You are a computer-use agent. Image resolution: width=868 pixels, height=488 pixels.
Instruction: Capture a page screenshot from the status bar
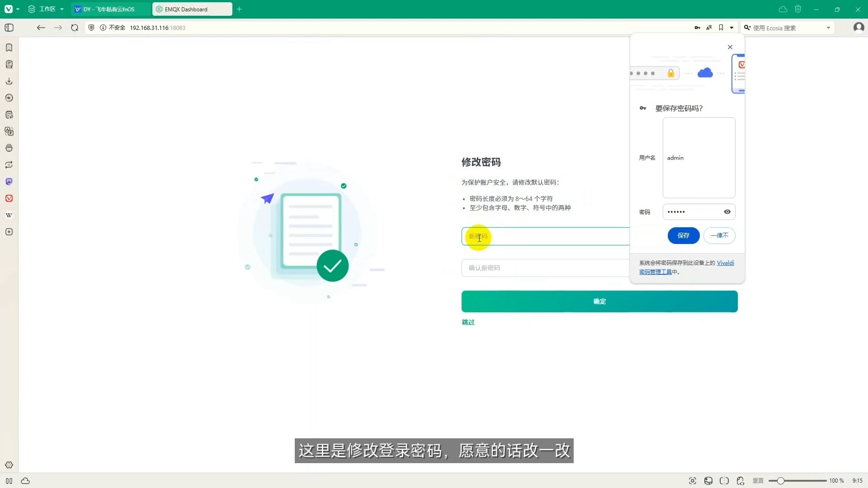(x=693, y=481)
